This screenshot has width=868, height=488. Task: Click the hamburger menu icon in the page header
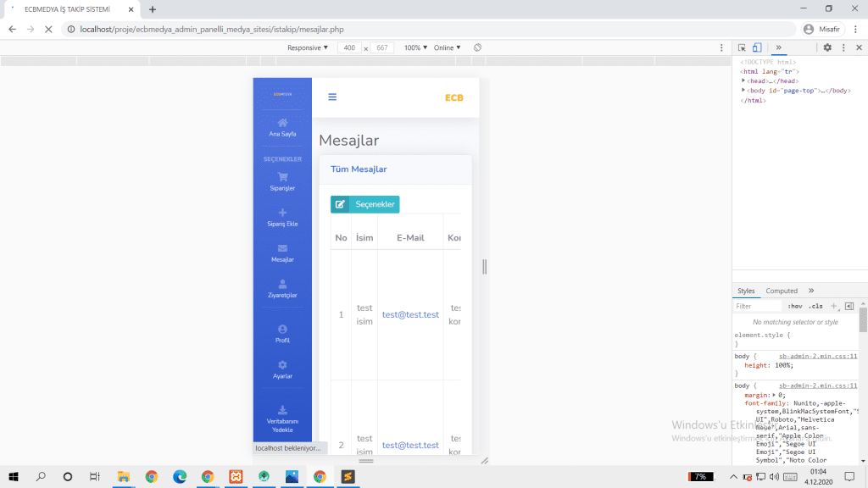point(332,97)
